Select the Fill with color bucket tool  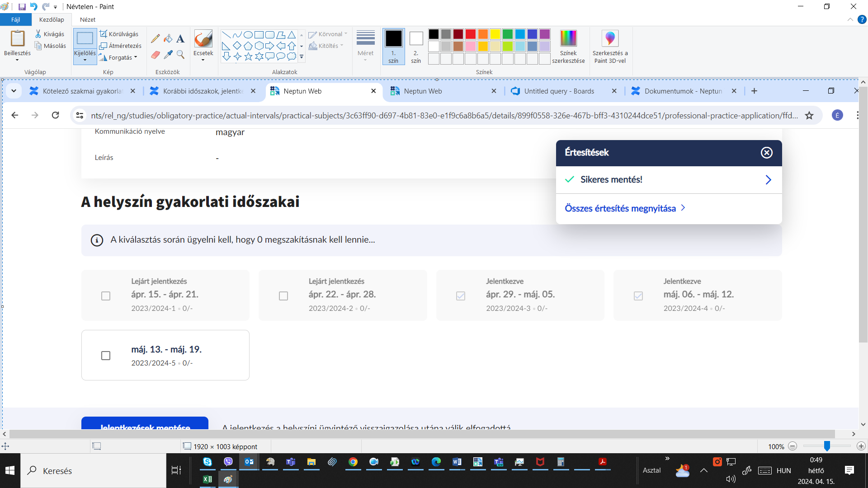coord(168,39)
